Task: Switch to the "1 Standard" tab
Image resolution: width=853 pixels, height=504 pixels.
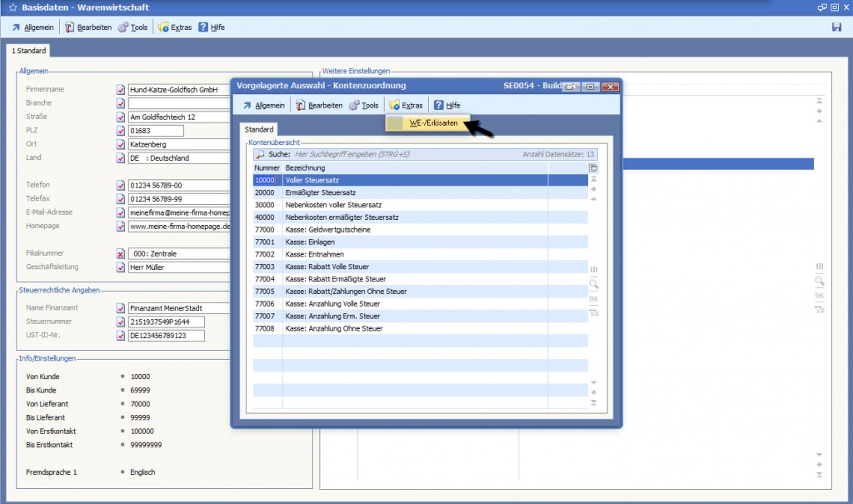Action: coord(29,51)
